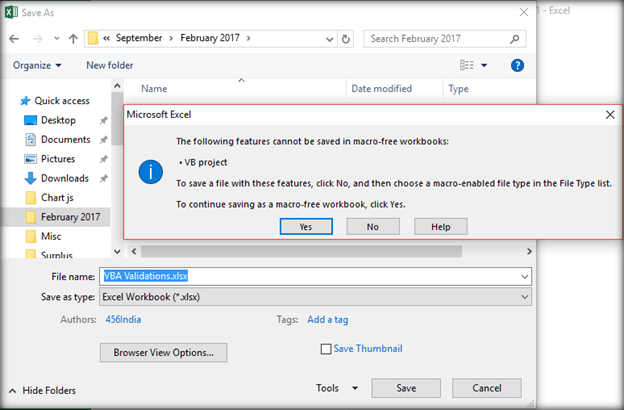Change the view layout icon
Image resolution: width=624 pixels, height=410 pixels.
point(467,65)
